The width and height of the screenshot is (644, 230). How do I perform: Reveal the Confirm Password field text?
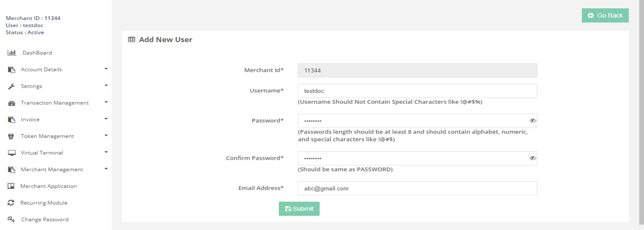coord(532,158)
